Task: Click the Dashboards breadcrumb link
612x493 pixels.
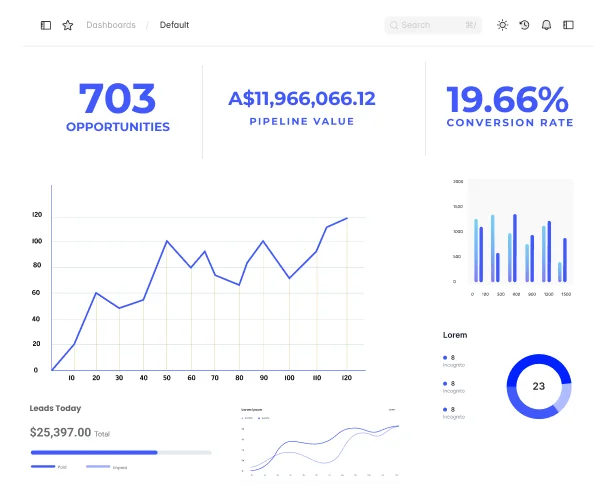Action: tap(111, 25)
